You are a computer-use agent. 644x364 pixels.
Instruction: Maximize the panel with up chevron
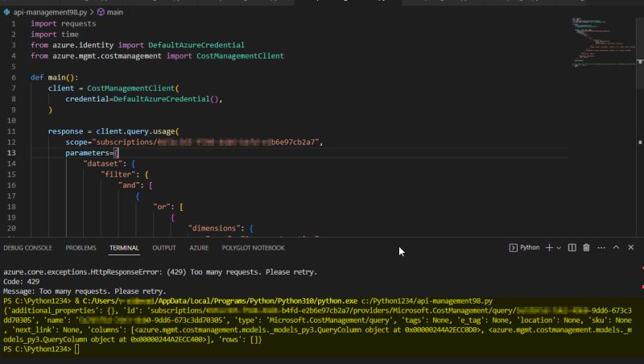(x=616, y=247)
